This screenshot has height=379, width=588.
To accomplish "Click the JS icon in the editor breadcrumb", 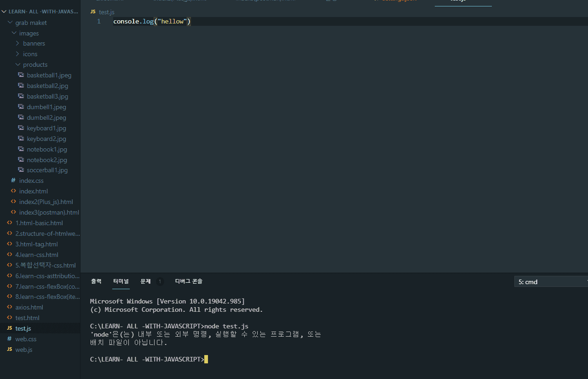I will point(93,12).
